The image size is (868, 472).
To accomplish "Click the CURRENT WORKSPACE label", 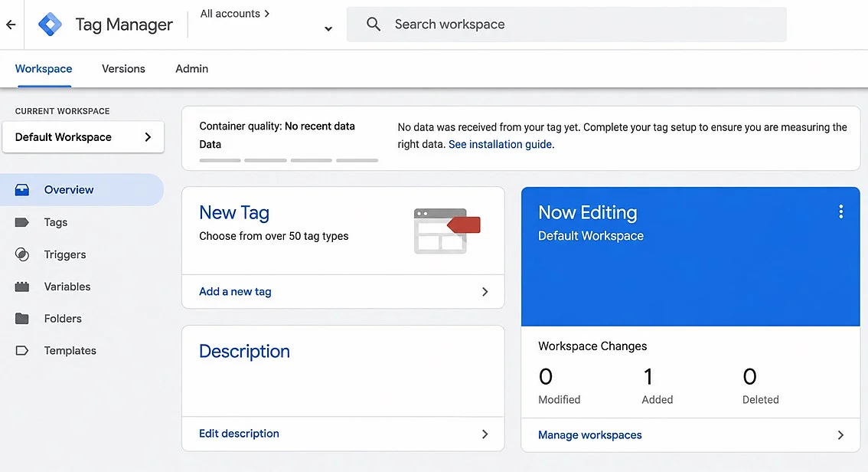I will pos(63,111).
